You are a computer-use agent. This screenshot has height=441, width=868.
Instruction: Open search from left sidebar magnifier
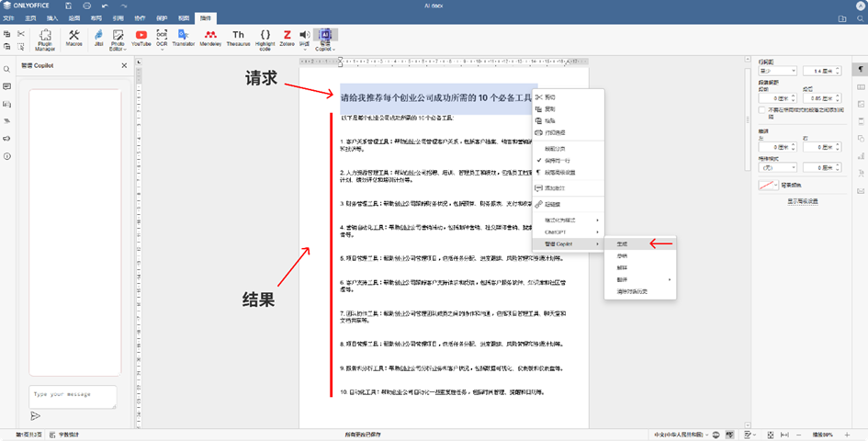point(6,69)
